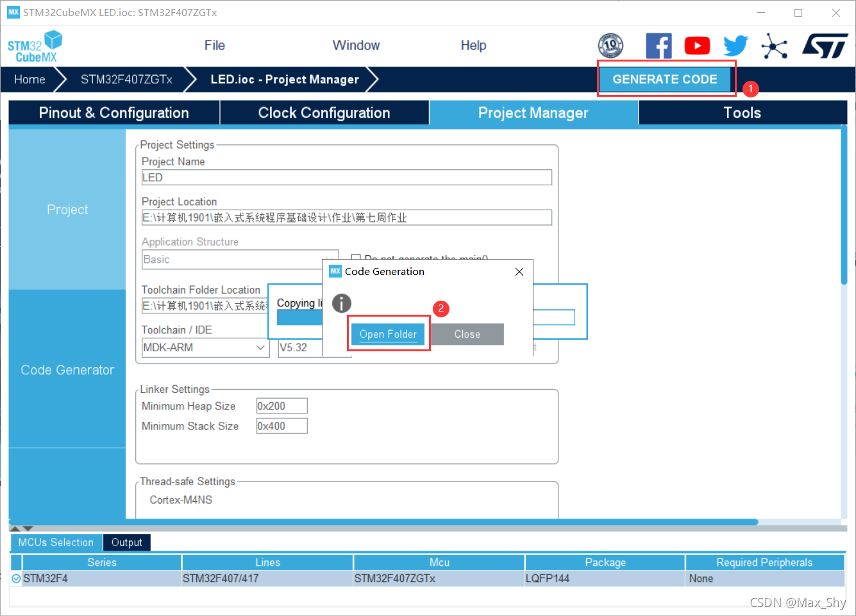Click the MX icon in Code Generation title
Image resolution: width=856 pixels, height=616 pixels.
coord(335,271)
